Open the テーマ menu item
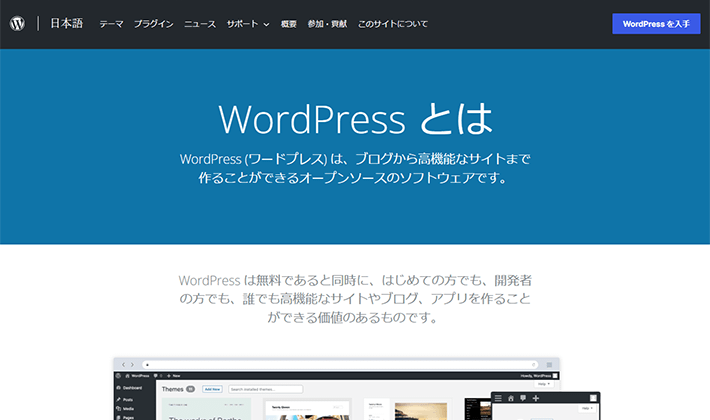The height and width of the screenshot is (420, 710). tap(111, 24)
